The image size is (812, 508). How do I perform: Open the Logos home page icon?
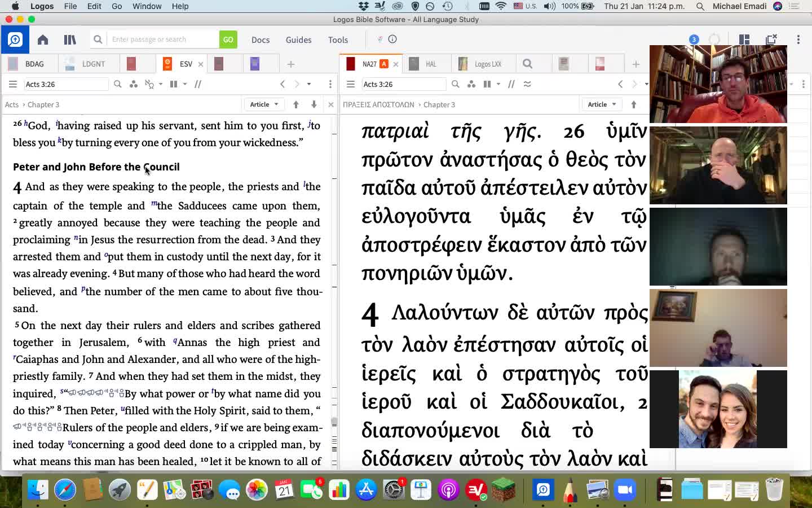tap(43, 40)
